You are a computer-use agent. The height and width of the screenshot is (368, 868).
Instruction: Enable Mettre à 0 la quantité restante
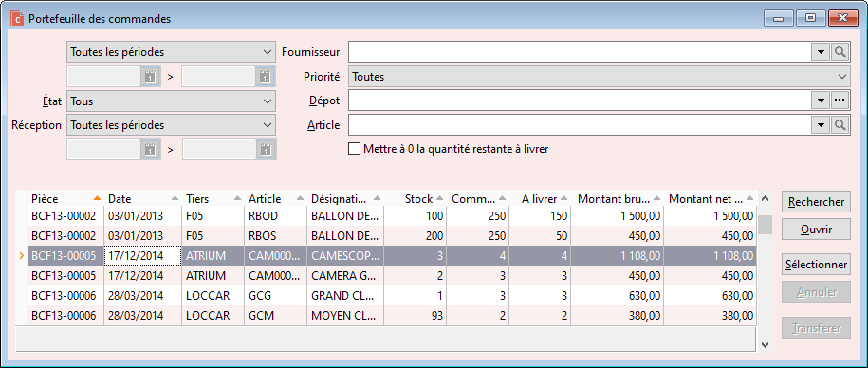354,149
